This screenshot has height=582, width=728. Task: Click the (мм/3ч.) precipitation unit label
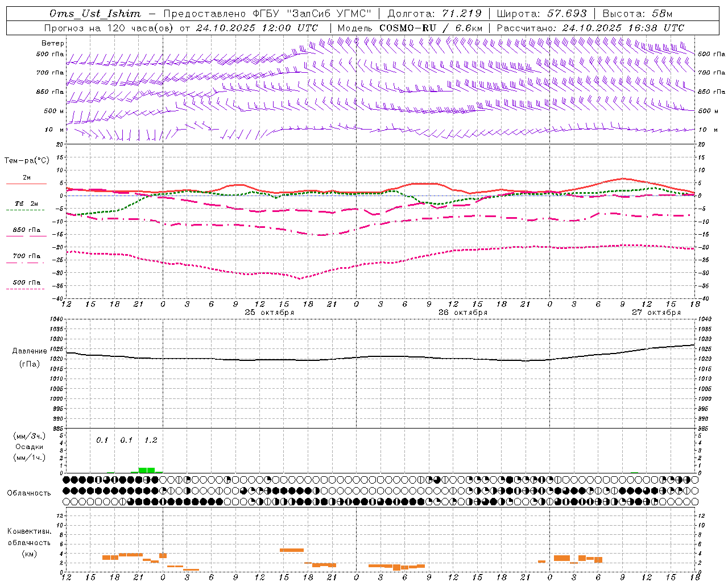tap(30, 436)
